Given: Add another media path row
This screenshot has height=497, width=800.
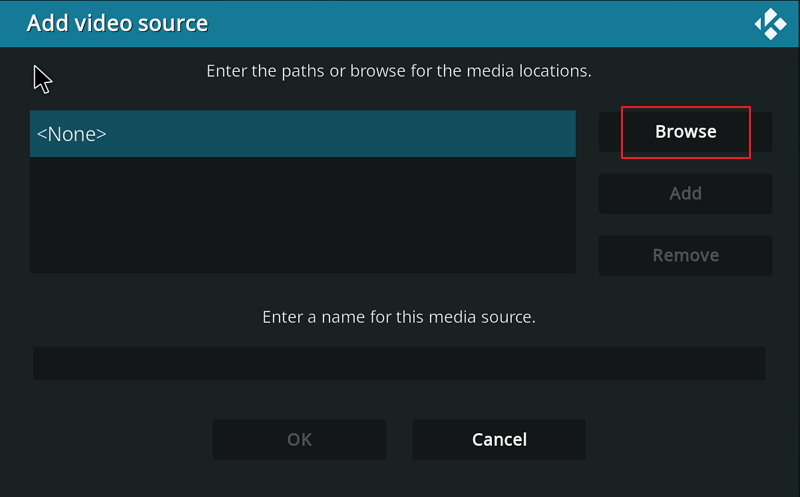Looking at the screenshot, I should 685,193.
